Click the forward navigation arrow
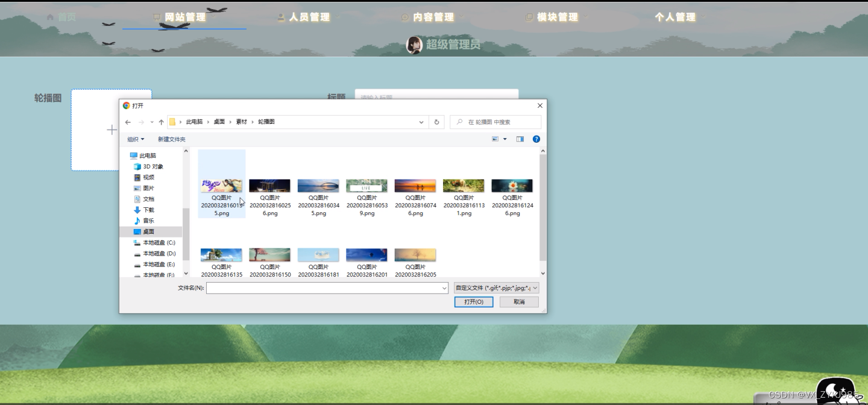The height and width of the screenshot is (405, 868). pos(141,122)
